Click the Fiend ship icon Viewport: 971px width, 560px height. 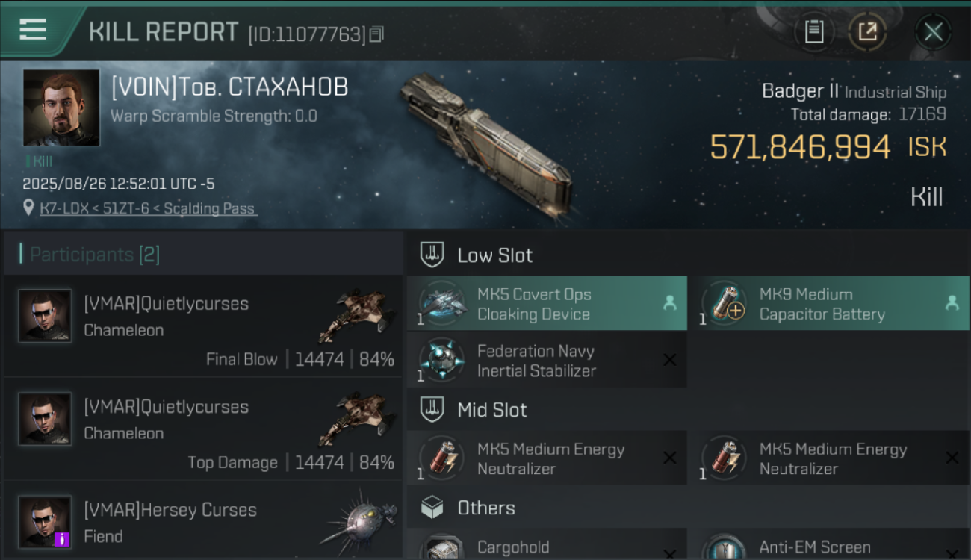(x=359, y=519)
